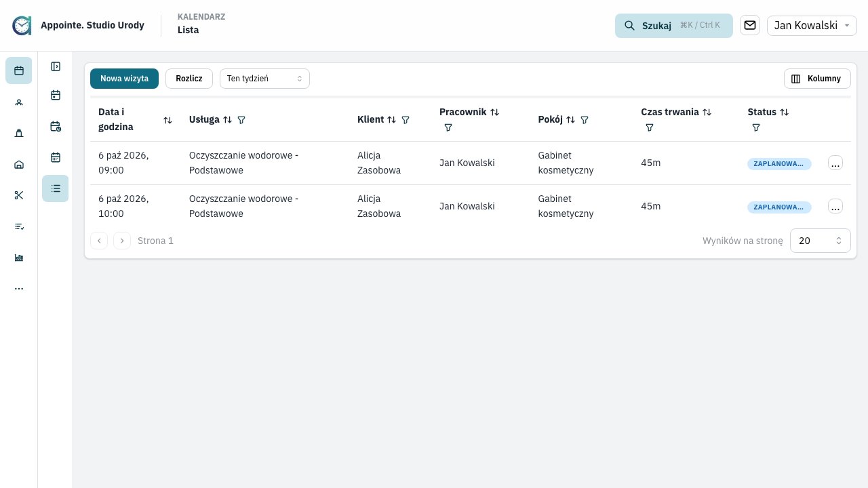Viewport: 868px width, 488px height.
Task: Switch to the list view icon
Action: [56, 188]
